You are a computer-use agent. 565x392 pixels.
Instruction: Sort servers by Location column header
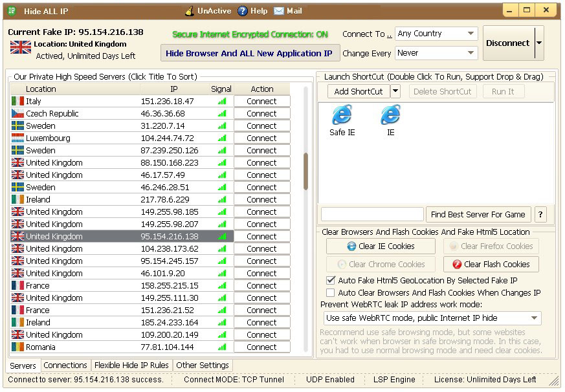[x=75, y=89]
